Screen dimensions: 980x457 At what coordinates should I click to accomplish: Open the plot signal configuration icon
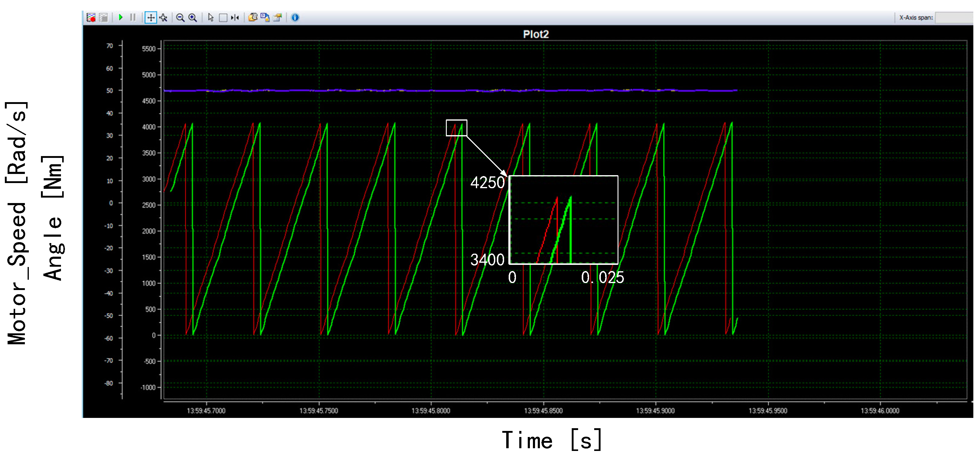click(92, 18)
